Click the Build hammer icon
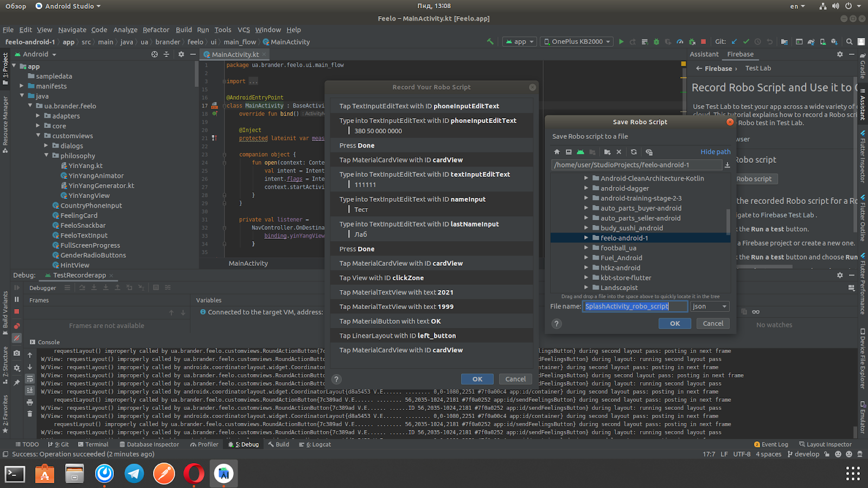 click(490, 42)
